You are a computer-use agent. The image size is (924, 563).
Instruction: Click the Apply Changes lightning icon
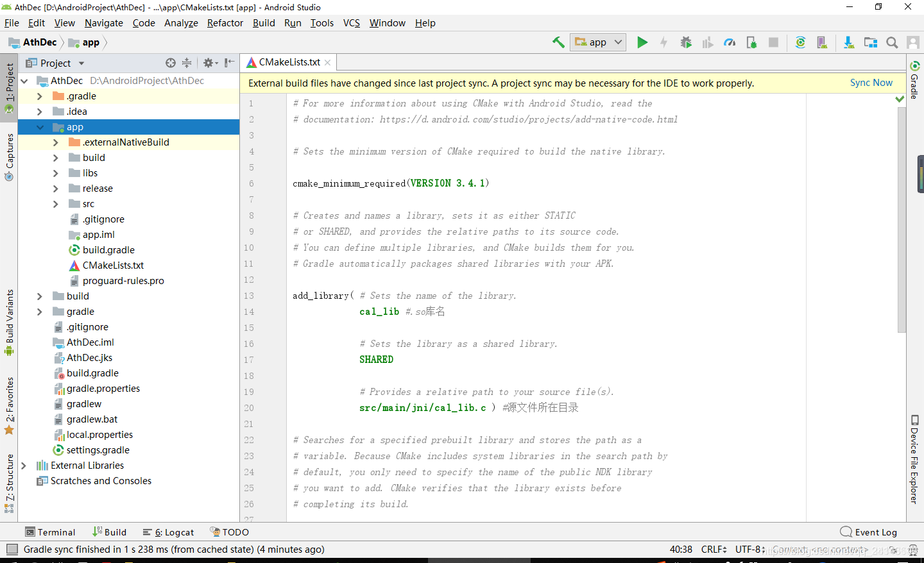click(x=663, y=42)
